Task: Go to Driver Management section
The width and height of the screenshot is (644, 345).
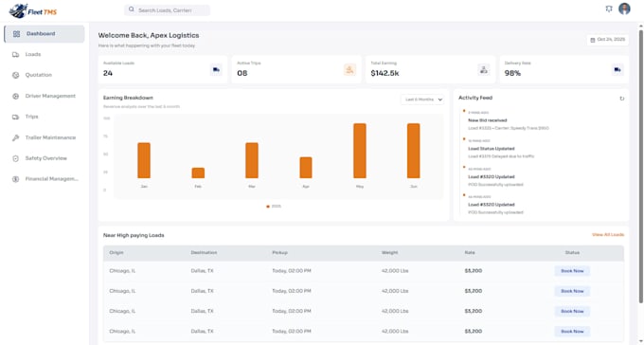Action: pyautogui.click(x=45, y=96)
